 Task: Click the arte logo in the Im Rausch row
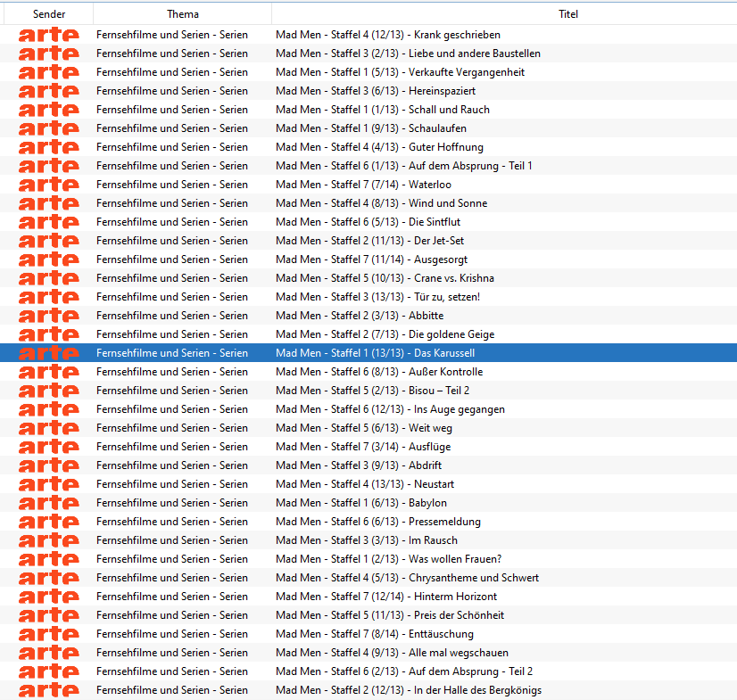tap(49, 540)
